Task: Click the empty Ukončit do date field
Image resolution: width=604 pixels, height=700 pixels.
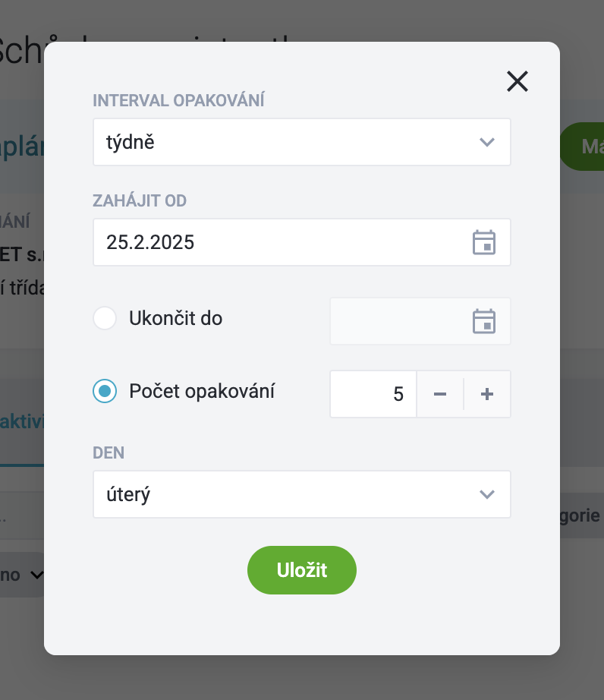Action: [420, 321]
